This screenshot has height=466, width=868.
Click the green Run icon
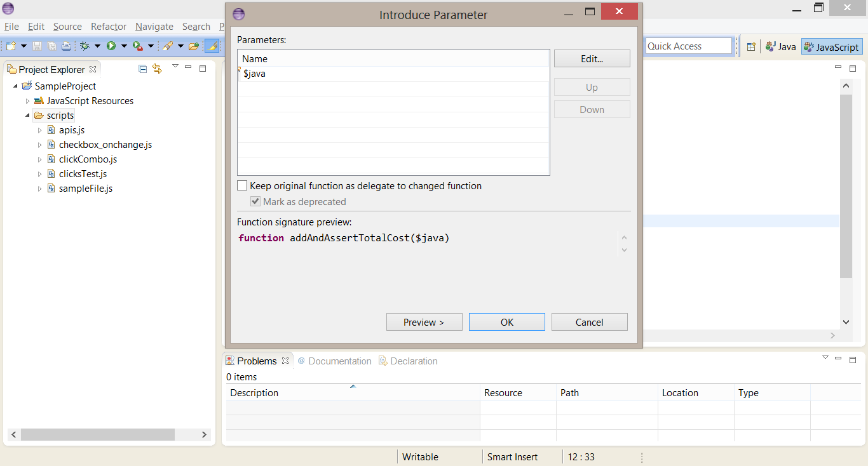tap(112, 46)
